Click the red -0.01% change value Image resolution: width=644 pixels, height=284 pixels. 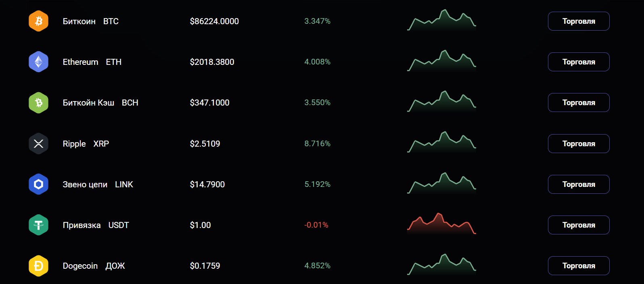(316, 225)
